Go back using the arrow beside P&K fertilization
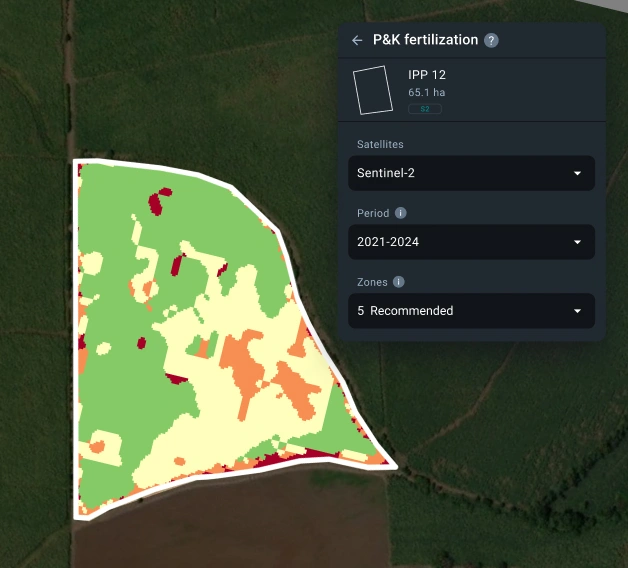Screen dimensions: 628x568 [357, 40]
